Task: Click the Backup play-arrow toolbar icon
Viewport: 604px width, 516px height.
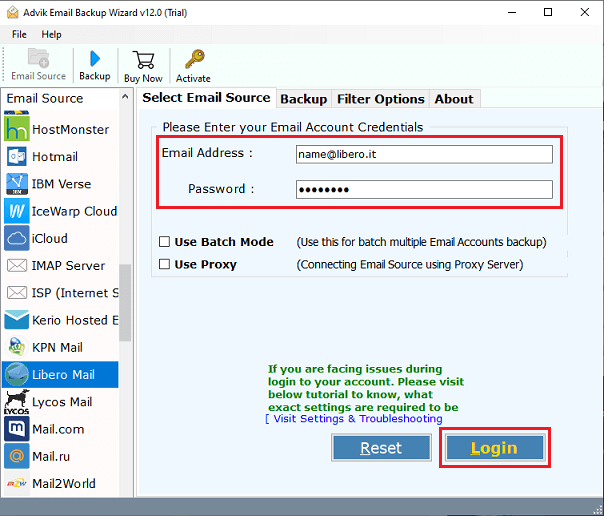Action: [95, 59]
